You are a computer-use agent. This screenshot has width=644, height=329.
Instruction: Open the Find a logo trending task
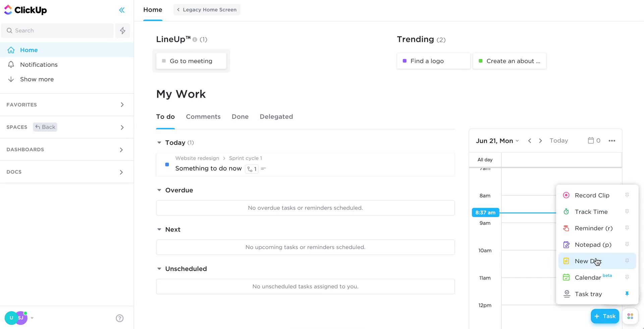433,61
